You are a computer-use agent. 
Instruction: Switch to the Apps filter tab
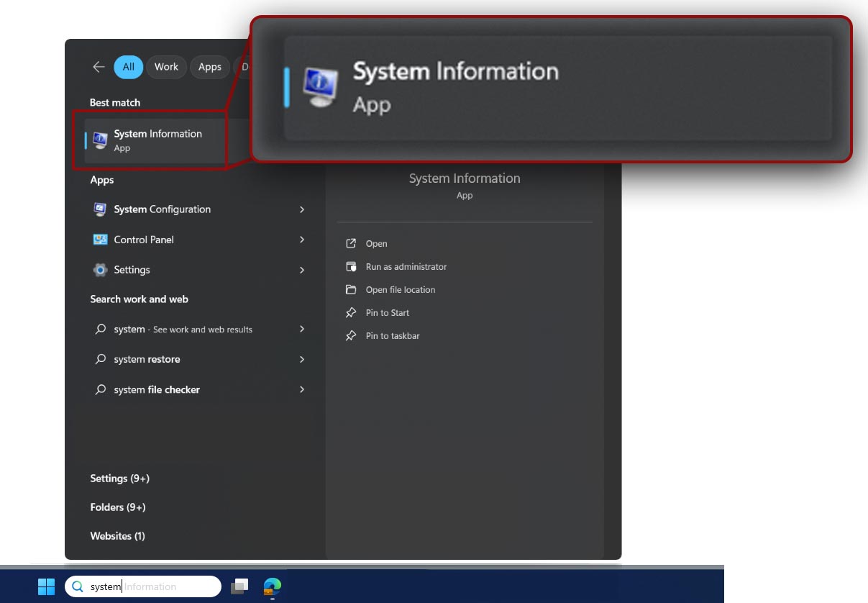[x=210, y=67]
